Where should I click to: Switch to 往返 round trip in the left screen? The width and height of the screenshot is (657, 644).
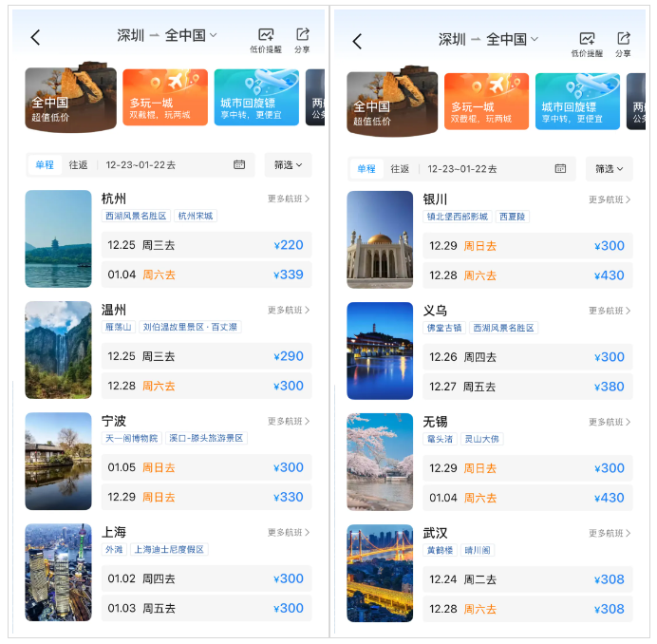coord(79,165)
